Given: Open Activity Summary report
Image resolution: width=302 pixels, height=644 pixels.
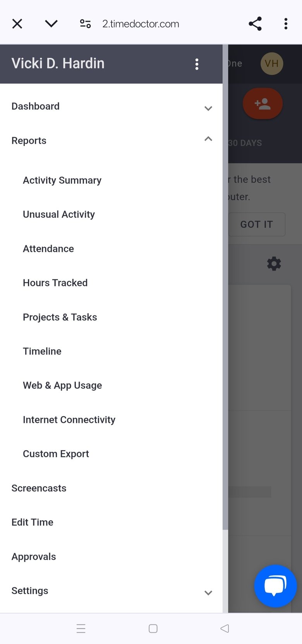Looking at the screenshot, I should pos(62,180).
